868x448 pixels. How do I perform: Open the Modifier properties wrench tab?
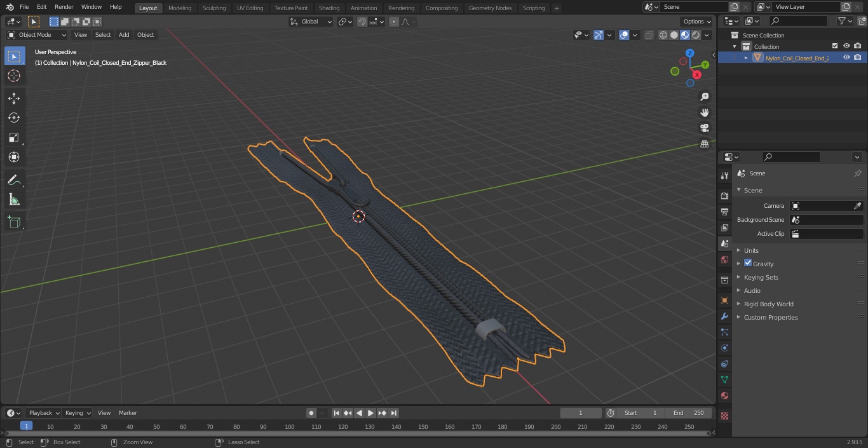(x=724, y=316)
